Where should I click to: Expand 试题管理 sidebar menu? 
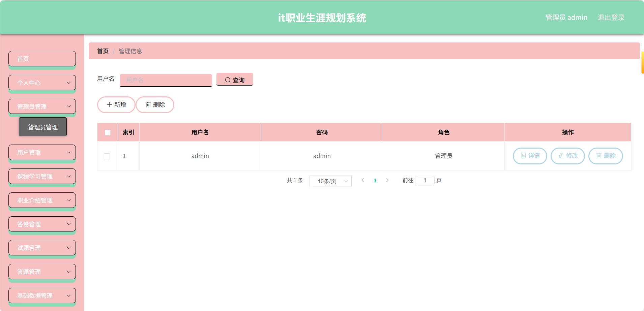click(x=42, y=248)
